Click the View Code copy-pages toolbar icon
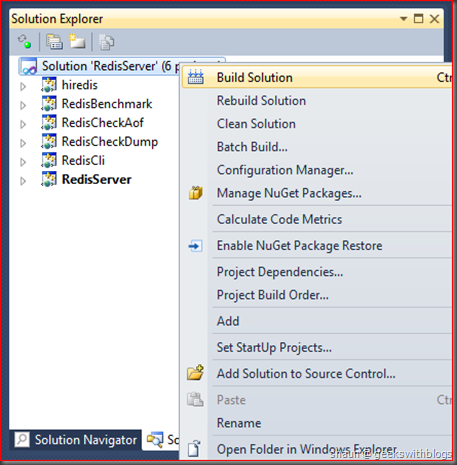The image size is (457, 465). pyautogui.click(x=106, y=42)
